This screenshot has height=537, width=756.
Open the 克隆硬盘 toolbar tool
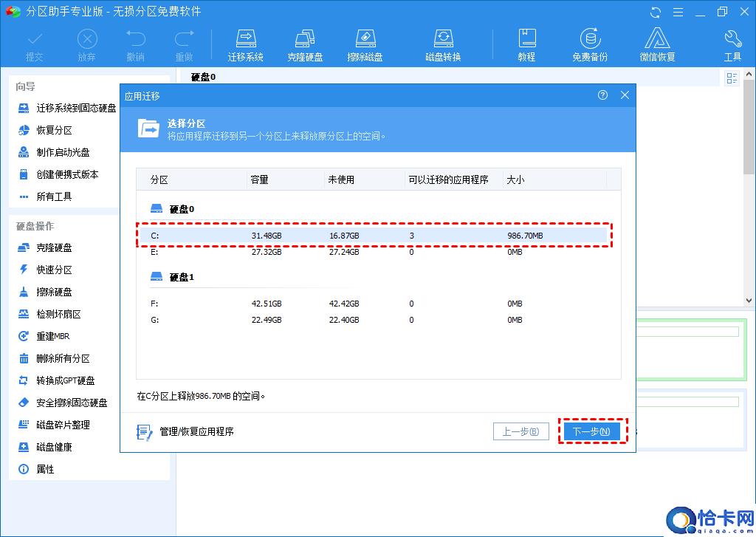[305, 45]
